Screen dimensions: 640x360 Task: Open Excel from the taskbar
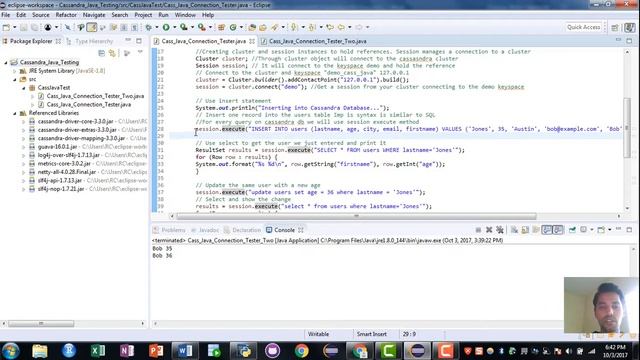[x=98, y=351]
